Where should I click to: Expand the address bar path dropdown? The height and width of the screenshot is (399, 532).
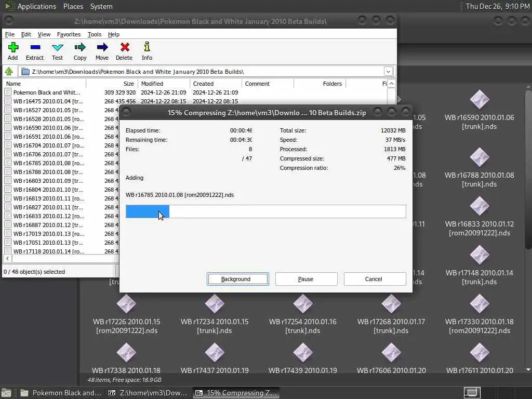pos(388,72)
